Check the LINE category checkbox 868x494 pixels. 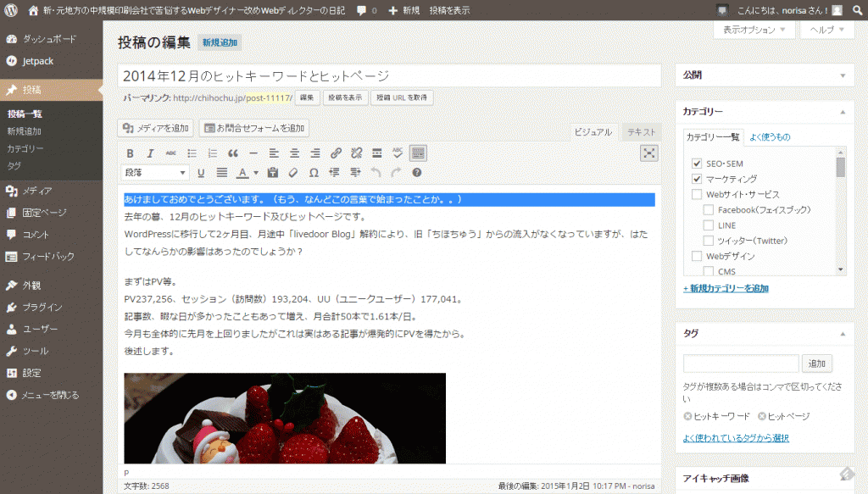click(x=707, y=225)
